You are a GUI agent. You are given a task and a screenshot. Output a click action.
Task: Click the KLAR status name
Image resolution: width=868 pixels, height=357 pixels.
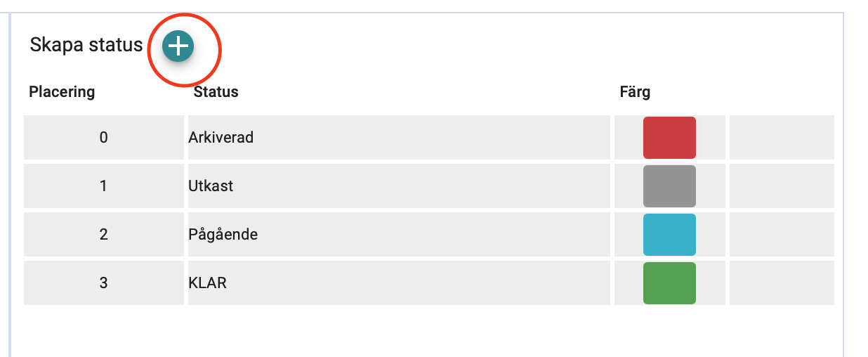(x=208, y=283)
